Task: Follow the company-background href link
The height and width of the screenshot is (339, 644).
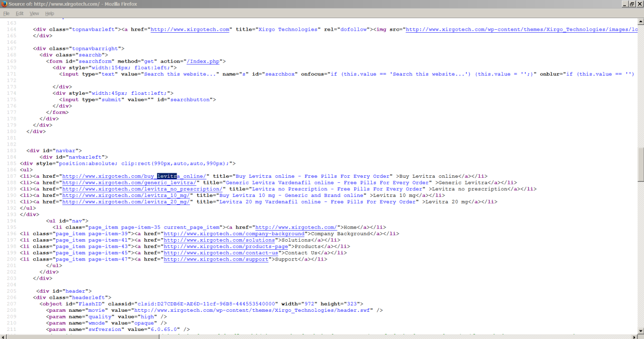Action: [234, 234]
